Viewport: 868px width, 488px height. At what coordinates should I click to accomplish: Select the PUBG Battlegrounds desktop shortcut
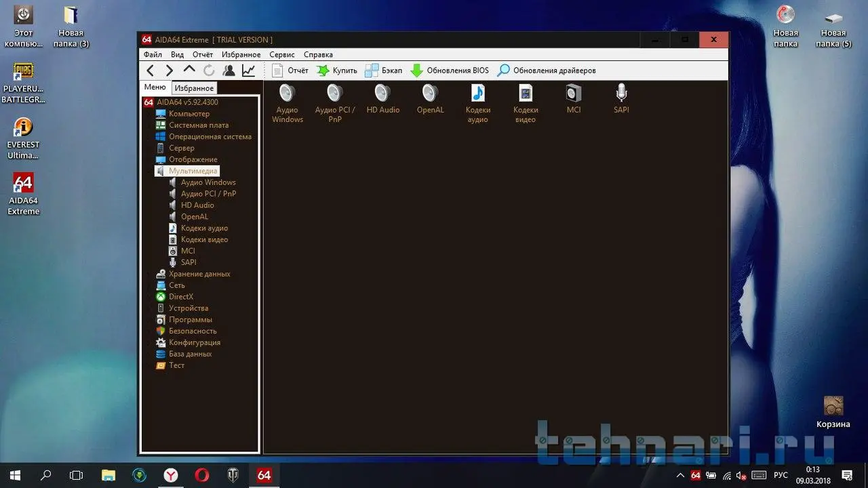[x=24, y=83]
